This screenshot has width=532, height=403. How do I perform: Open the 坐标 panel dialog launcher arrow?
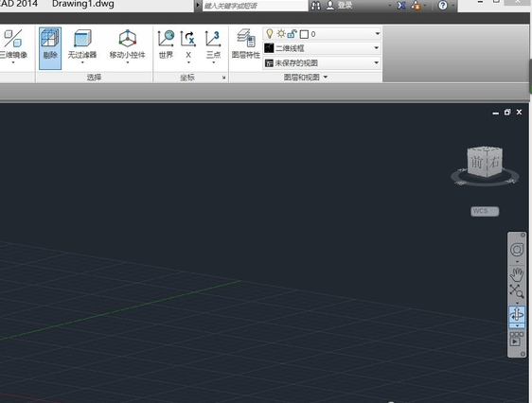pos(224,78)
